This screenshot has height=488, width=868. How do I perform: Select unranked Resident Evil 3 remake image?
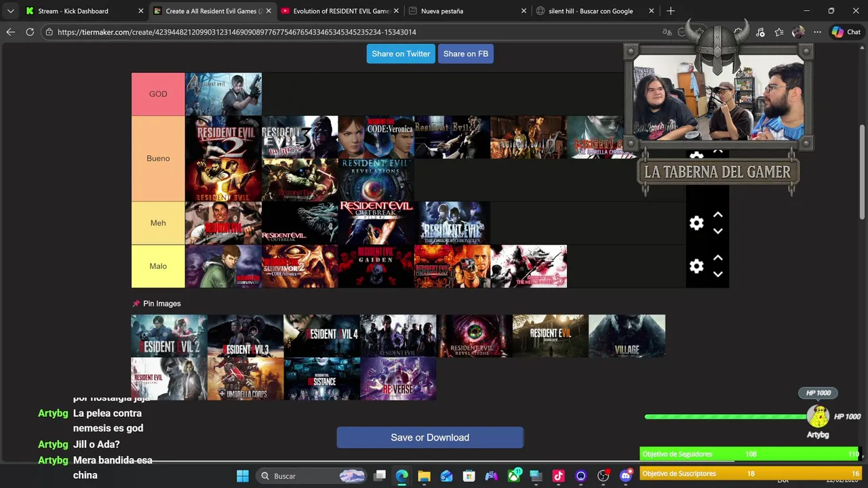click(245, 335)
